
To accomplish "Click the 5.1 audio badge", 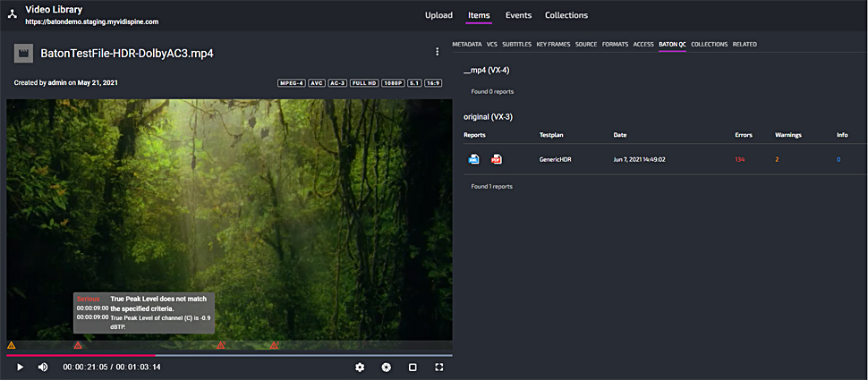I will (414, 83).
